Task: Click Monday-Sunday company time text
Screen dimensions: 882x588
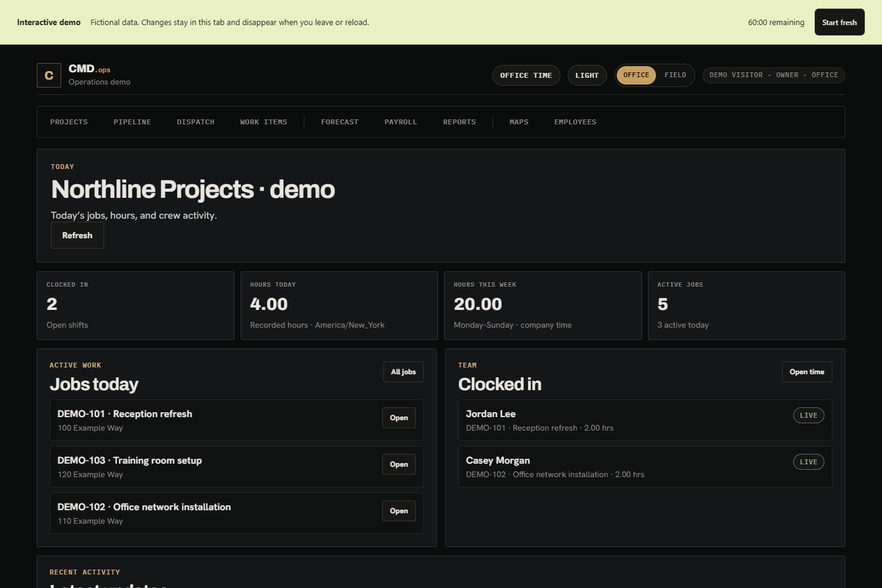Action: (513, 325)
